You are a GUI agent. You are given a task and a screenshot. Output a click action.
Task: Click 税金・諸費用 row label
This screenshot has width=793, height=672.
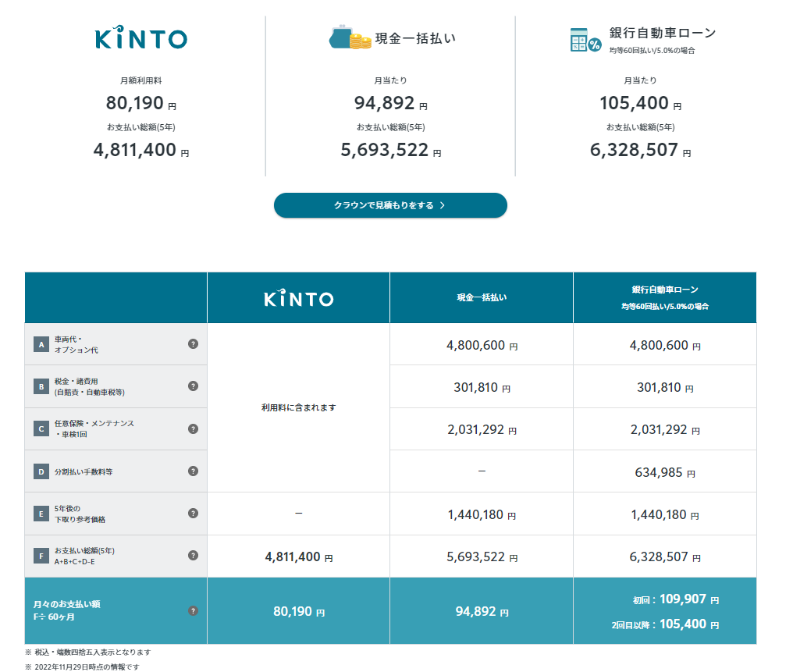(x=90, y=387)
